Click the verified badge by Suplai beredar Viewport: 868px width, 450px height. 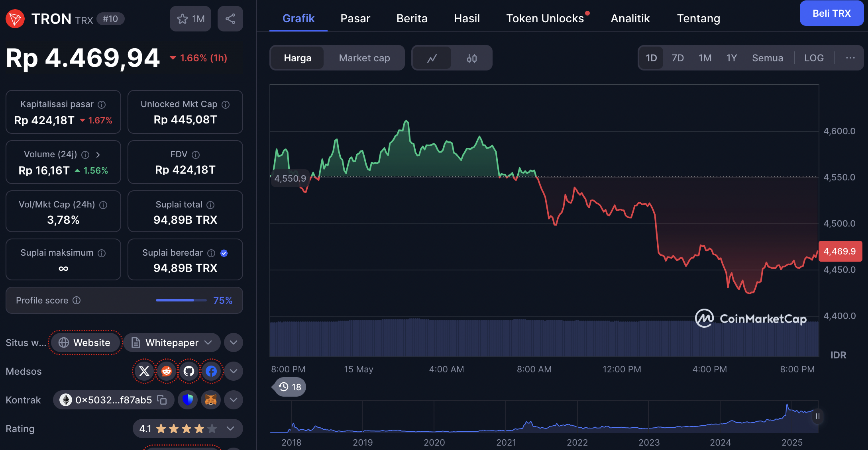(224, 253)
